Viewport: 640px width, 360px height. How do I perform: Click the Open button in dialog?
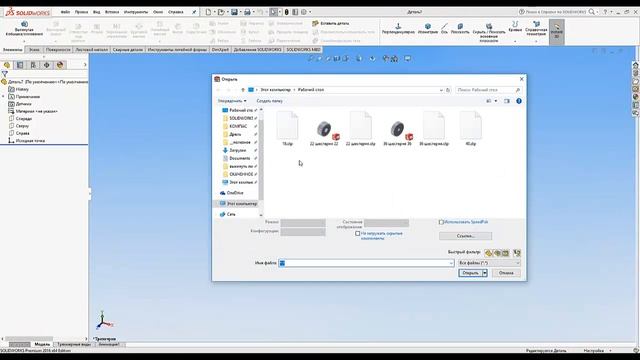471,273
